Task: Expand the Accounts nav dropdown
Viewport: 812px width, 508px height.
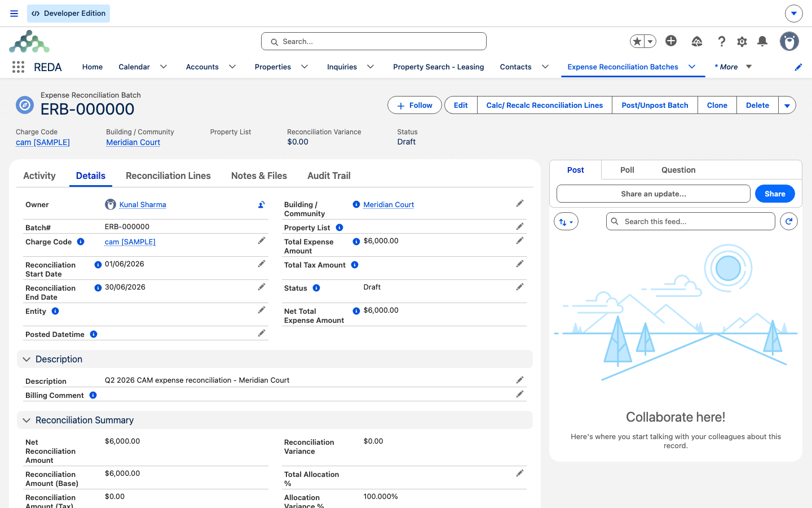Action: tap(232, 67)
